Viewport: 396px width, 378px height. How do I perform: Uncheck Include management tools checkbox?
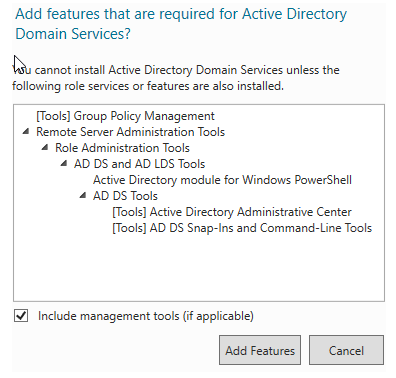pos(21,315)
